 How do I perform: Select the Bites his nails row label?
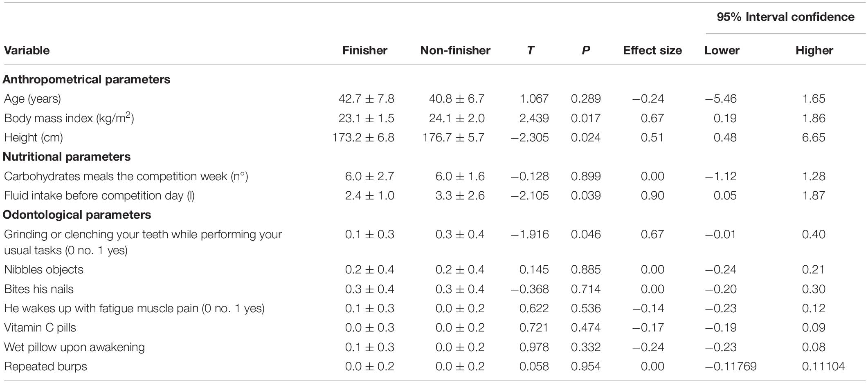(x=39, y=289)
